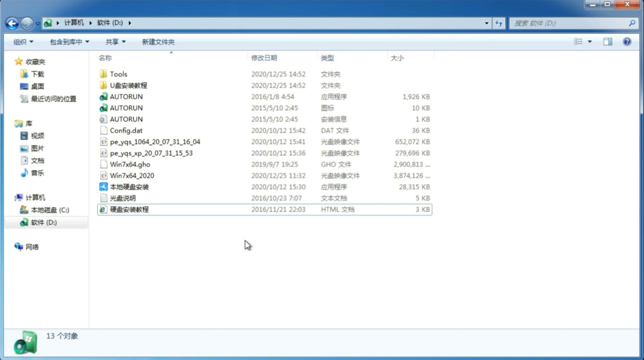
Task: Click 包含到库中 dropdown arrow
Action: pyautogui.click(x=86, y=42)
